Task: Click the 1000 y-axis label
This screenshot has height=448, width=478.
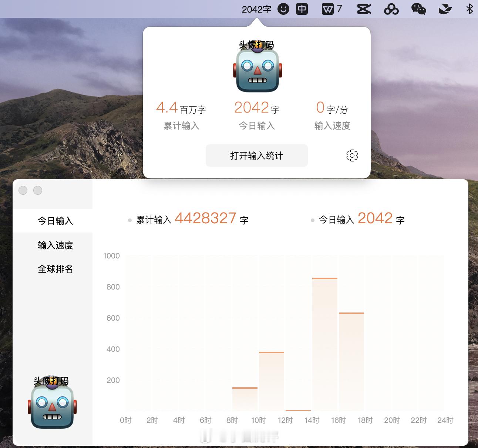Action: click(111, 256)
